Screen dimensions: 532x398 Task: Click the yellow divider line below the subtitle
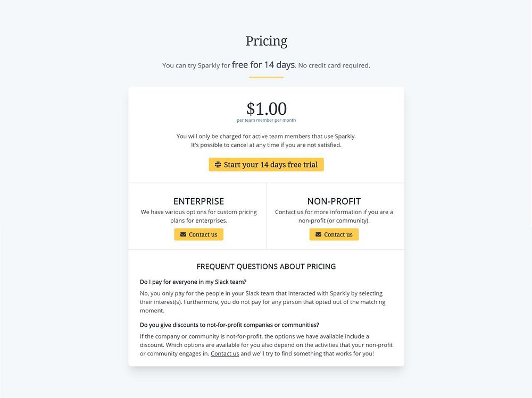click(x=266, y=78)
